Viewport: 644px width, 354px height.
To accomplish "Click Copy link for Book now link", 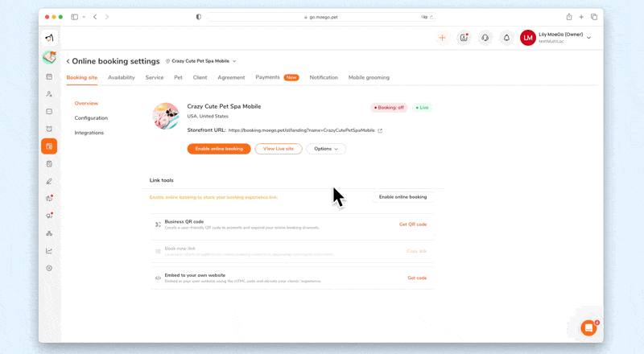I will tap(416, 251).
